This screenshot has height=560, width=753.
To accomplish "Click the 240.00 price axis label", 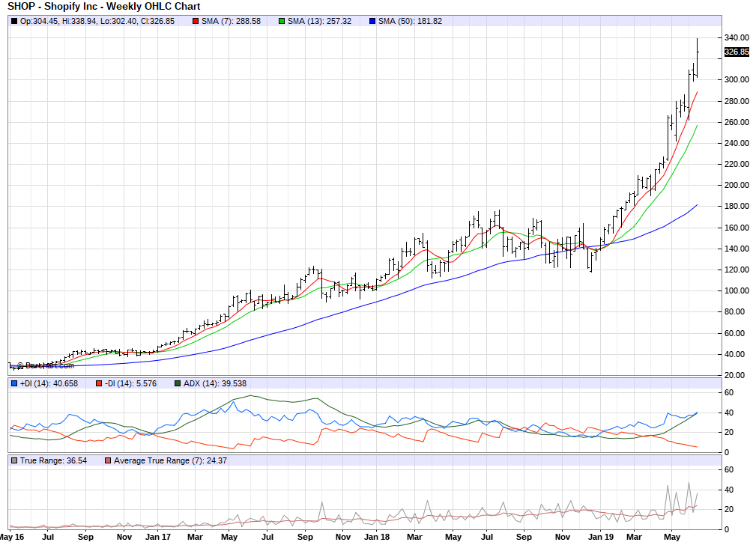I will [737, 143].
